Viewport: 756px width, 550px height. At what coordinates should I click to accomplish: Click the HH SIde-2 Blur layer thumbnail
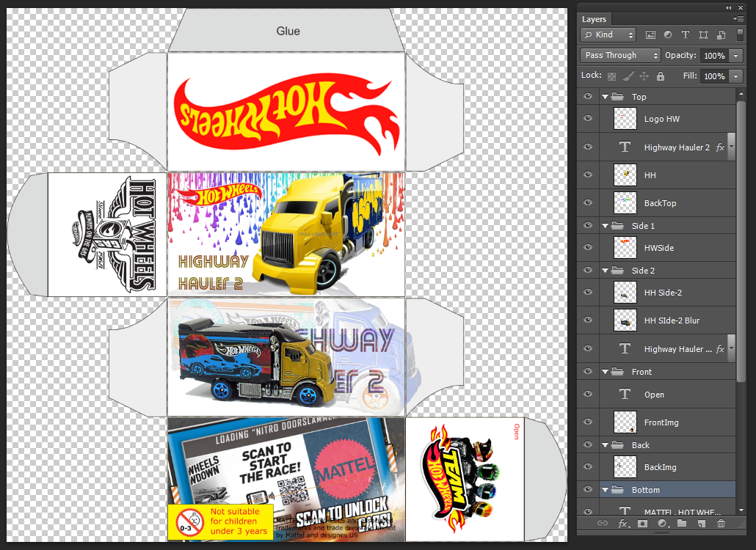[625, 320]
